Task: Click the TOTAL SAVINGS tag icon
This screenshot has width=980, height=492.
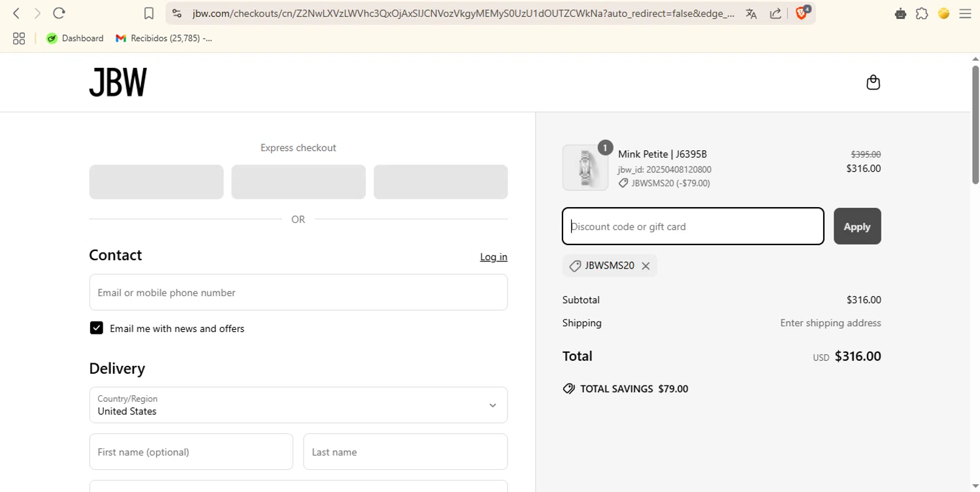Action: (x=569, y=389)
